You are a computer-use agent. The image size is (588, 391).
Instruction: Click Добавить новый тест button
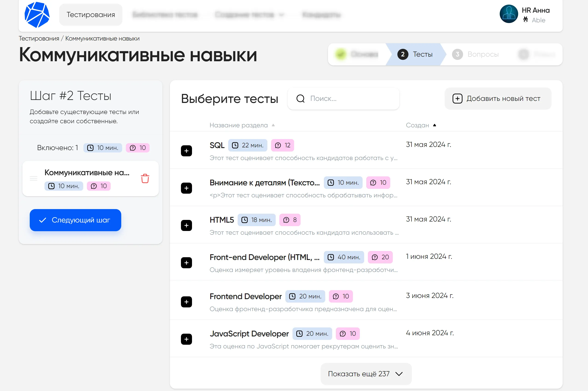click(498, 98)
